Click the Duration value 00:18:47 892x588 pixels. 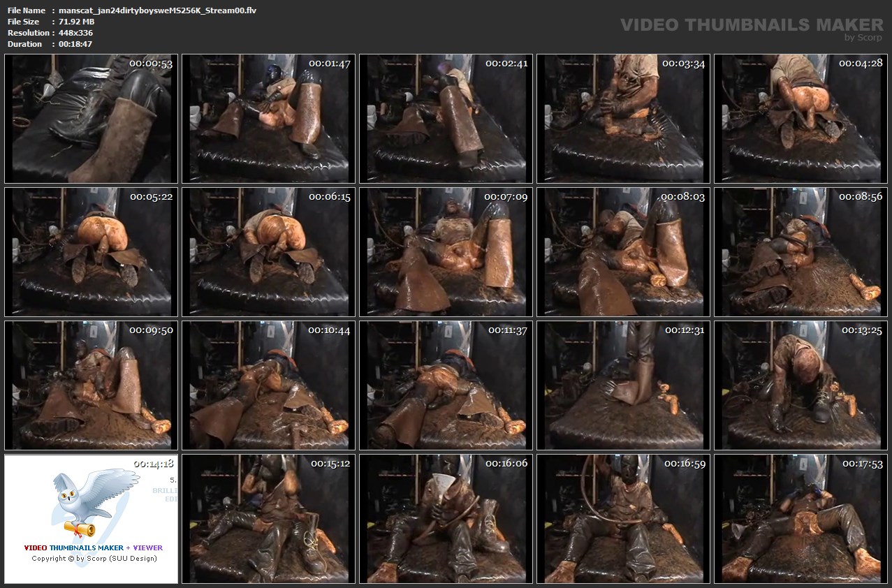(75, 44)
